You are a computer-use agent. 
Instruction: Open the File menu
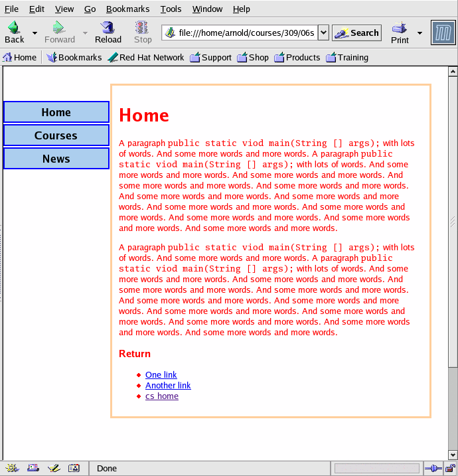click(11, 9)
